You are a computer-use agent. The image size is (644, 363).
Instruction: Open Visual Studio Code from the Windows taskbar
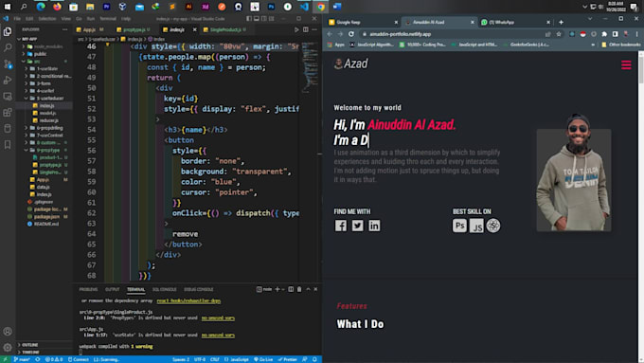pyautogui.click(x=304, y=7)
